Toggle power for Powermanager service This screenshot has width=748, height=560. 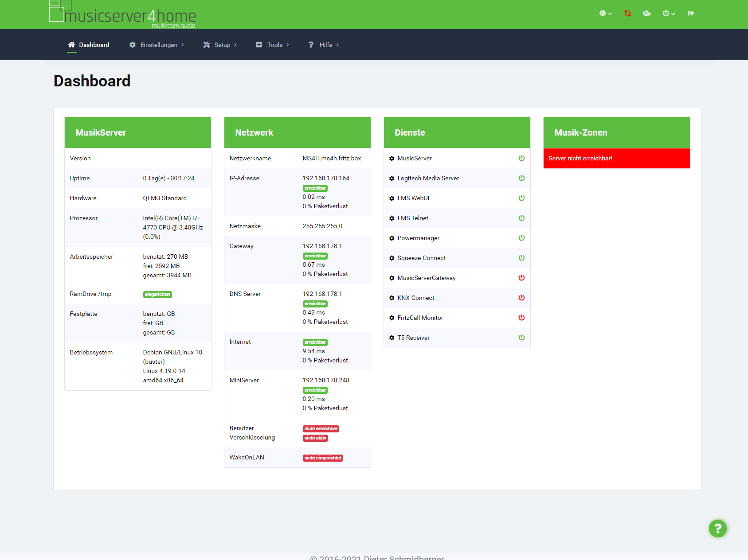(x=521, y=238)
